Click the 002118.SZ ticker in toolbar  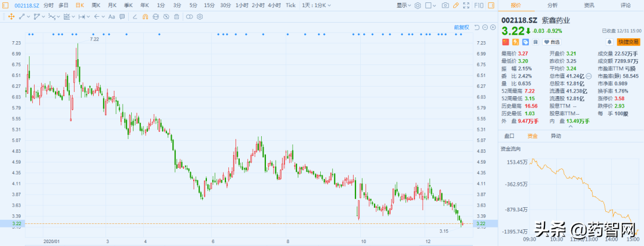[x=27, y=5]
